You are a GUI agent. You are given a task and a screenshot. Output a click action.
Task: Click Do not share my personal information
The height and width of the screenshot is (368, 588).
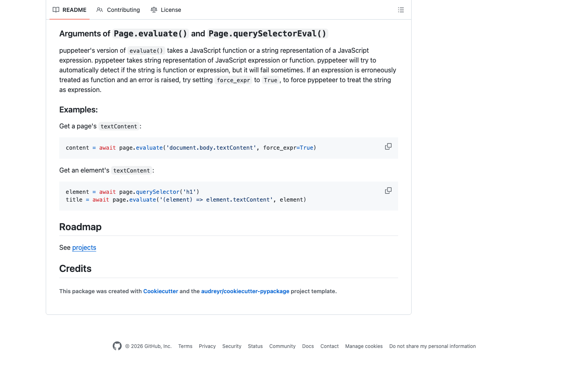click(x=432, y=346)
